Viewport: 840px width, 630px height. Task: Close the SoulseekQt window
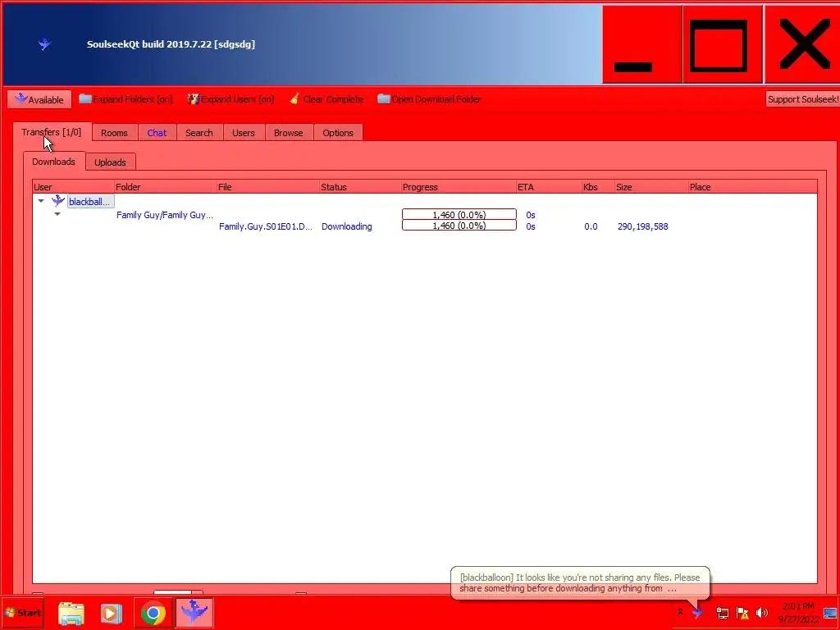(802, 44)
